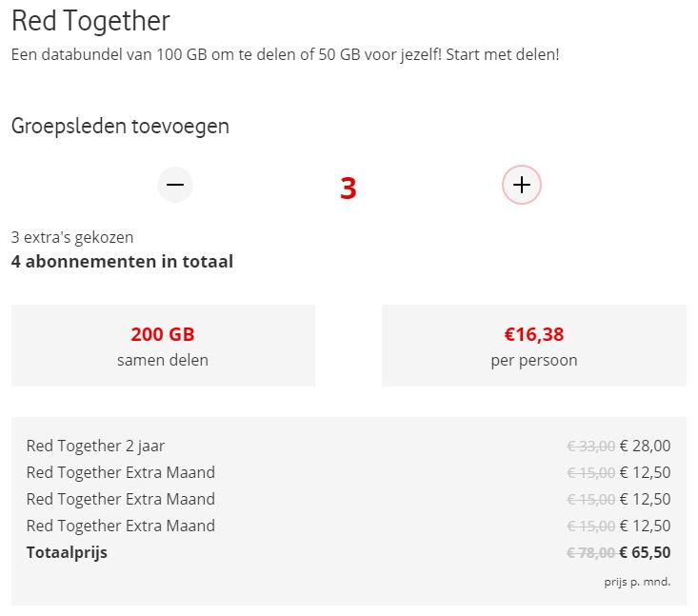Select the 200 GB samen delen card
This screenshot has height=616, width=698.
click(163, 346)
